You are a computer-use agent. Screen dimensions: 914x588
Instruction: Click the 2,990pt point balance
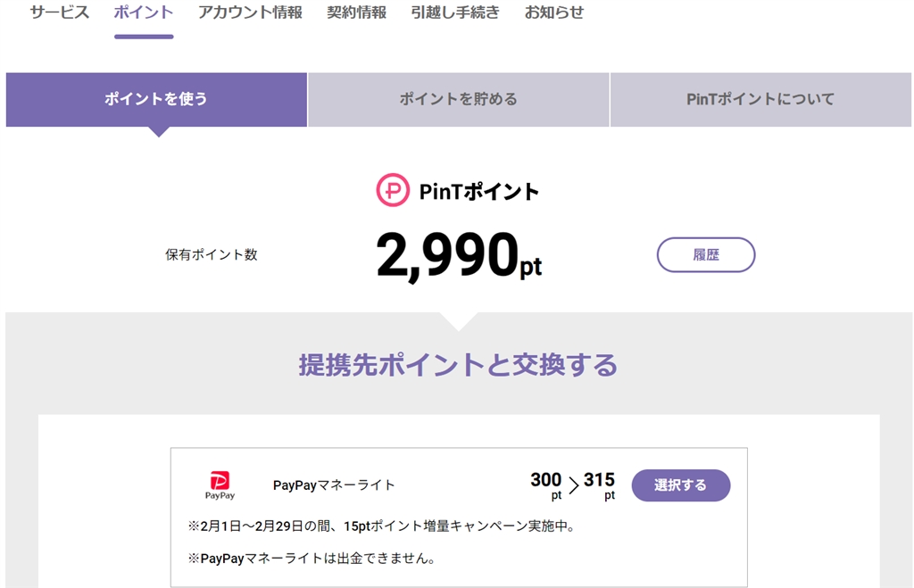point(459,256)
